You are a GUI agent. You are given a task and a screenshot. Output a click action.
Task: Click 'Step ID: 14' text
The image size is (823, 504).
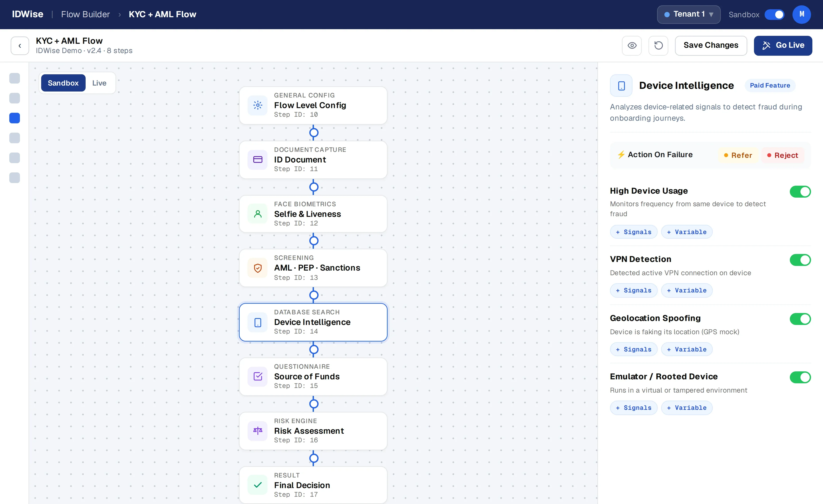[296, 331]
